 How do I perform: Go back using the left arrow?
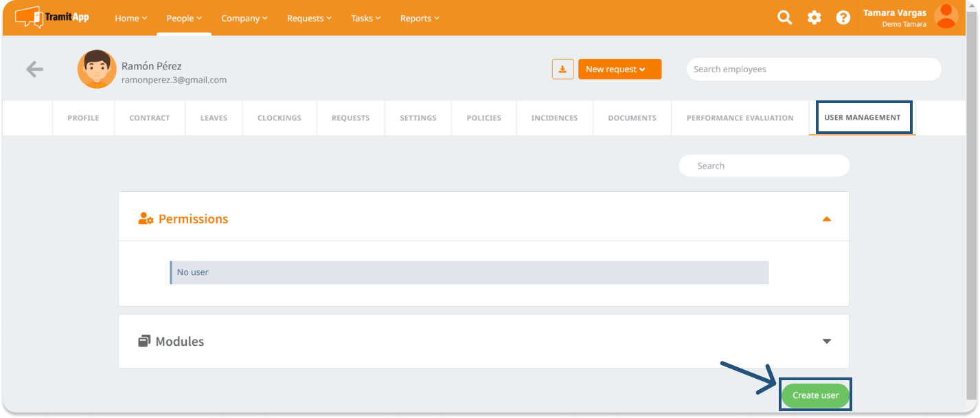(x=34, y=69)
